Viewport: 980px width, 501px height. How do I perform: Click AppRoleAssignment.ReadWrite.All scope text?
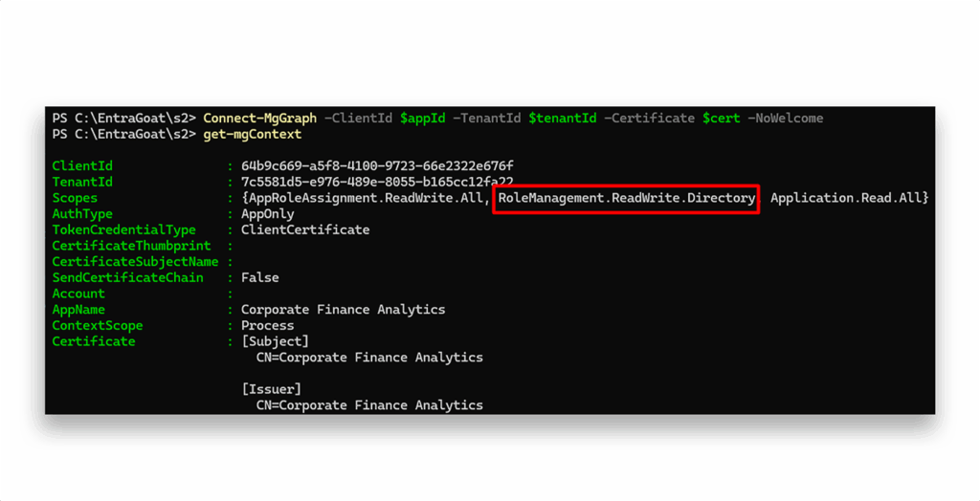(367, 198)
